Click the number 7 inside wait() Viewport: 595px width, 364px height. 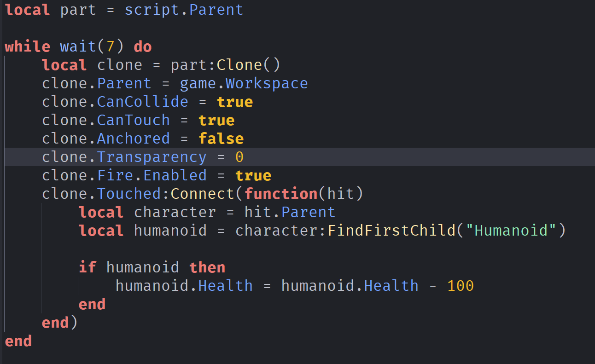click(111, 46)
